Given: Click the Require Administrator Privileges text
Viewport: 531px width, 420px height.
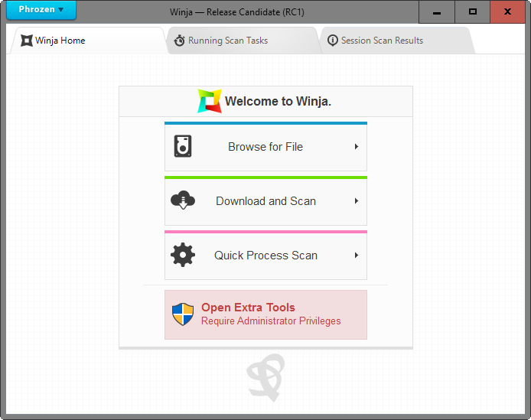Looking at the screenshot, I should click(271, 321).
